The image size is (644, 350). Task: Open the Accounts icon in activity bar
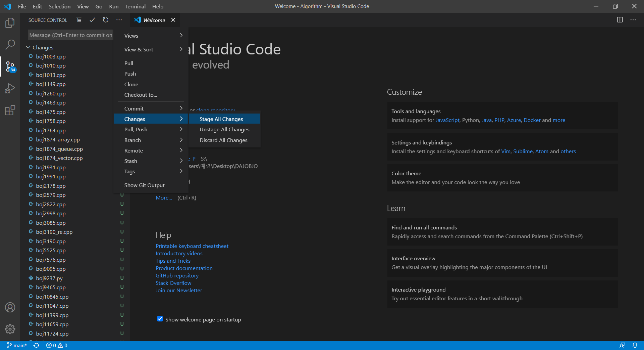click(10, 307)
